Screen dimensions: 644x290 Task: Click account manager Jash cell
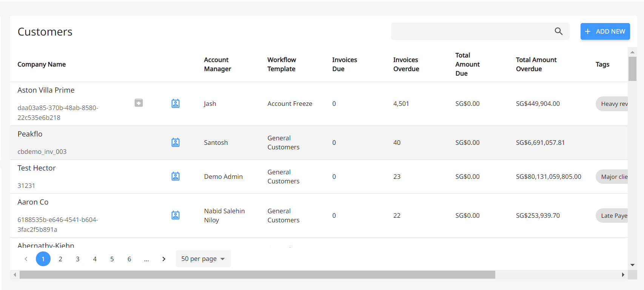(210, 104)
